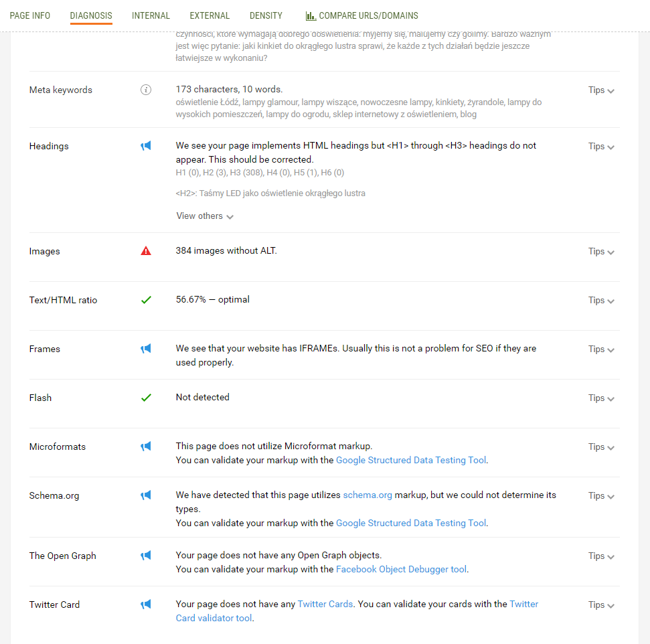
Task: Open Compare URLs/Domains tab
Action: pos(362,16)
